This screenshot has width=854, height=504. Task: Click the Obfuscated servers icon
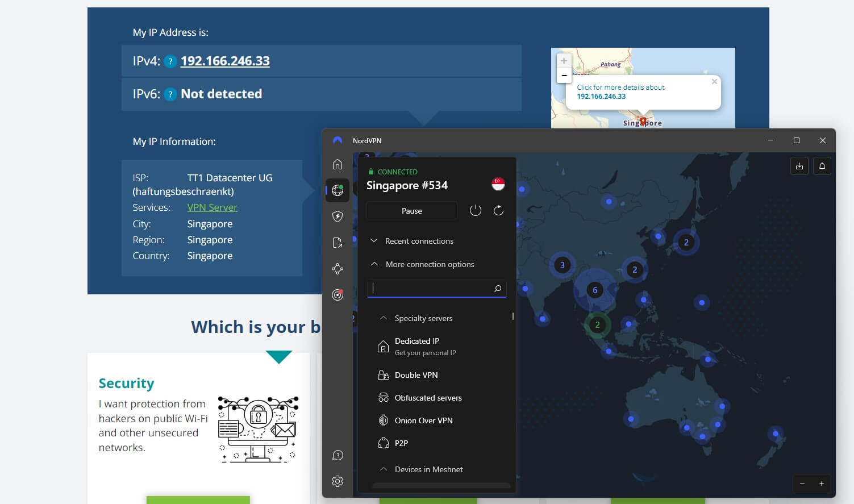[384, 398]
